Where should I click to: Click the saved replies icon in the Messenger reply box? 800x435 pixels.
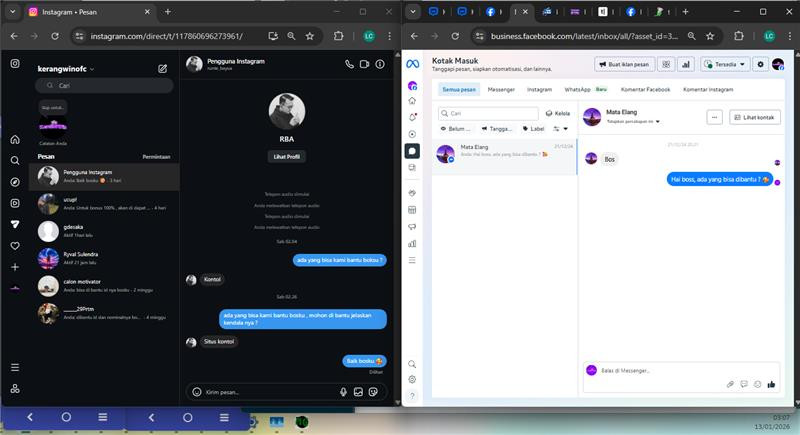[744, 384]
